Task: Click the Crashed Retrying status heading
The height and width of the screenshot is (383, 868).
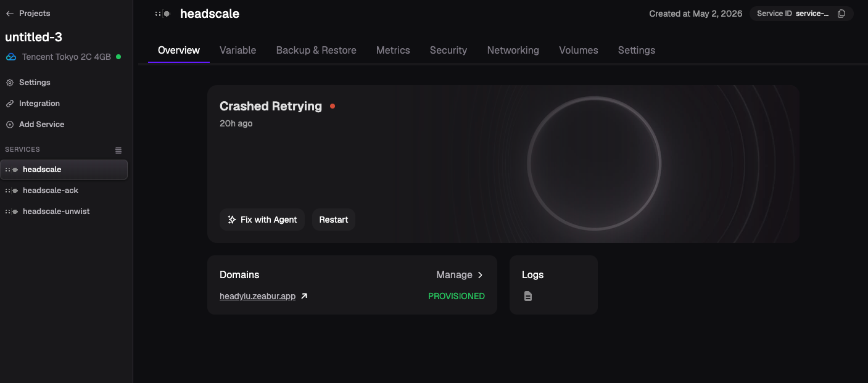Action: pyautogui.click(x=271, y=106)
